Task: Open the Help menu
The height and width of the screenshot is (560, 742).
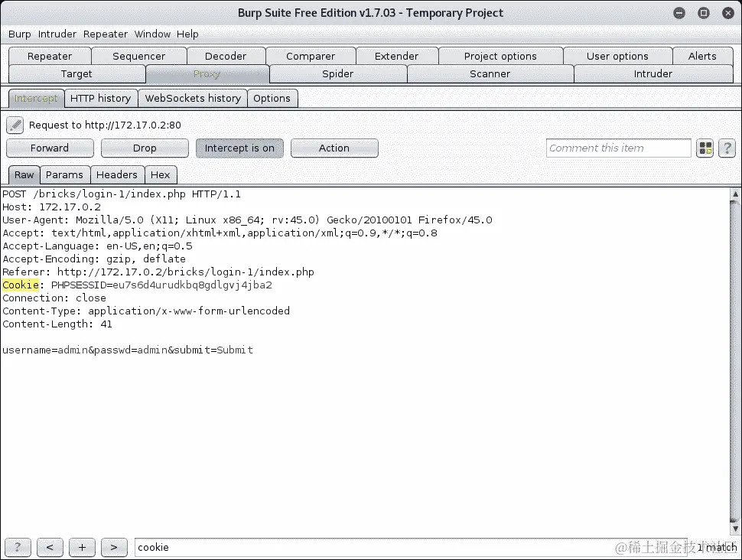Action: (187, 34)
